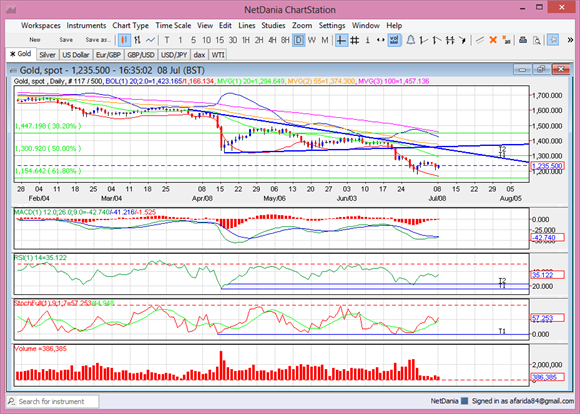Select the second trend line drawing tool
This screenshot has width=580, height=414.
436,40
